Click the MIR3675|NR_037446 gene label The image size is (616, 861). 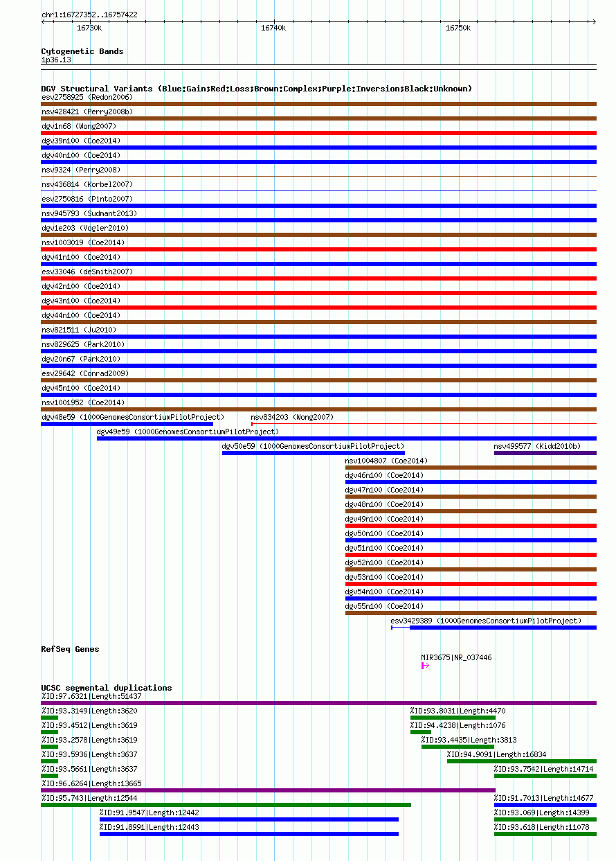click(x=457, y=657)
